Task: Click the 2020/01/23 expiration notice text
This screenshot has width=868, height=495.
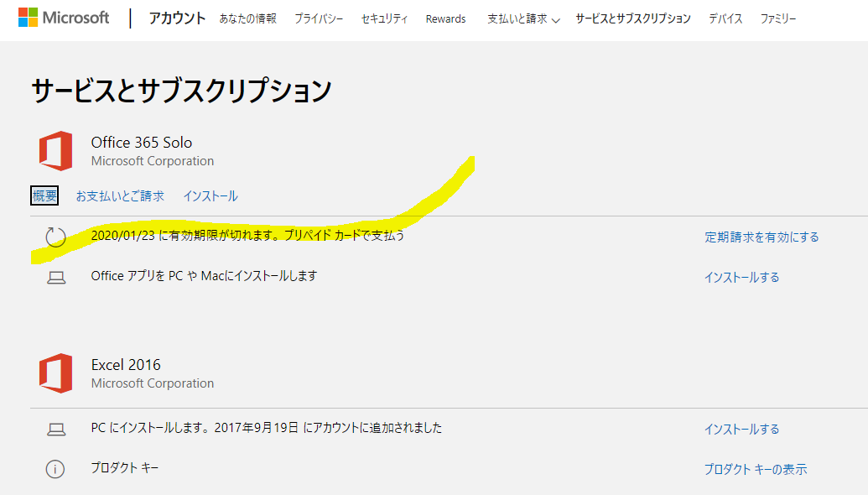Action: pos(248,235)
